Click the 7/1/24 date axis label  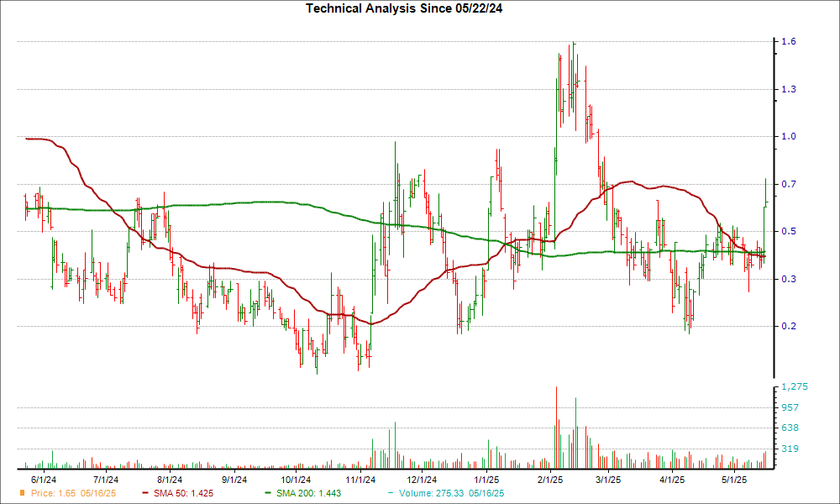pyautogui.click(x=106, y=480)
